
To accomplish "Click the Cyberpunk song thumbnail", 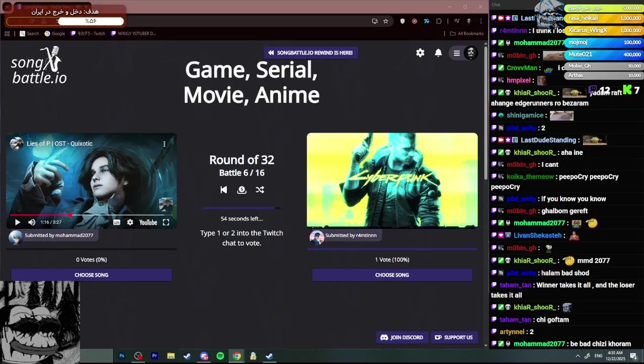I will pos(392,180).
